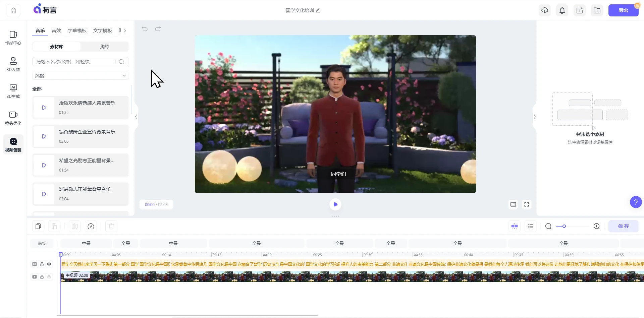Click the split clip icon
This screenshot has width=644, height=318.
point(75,226)
